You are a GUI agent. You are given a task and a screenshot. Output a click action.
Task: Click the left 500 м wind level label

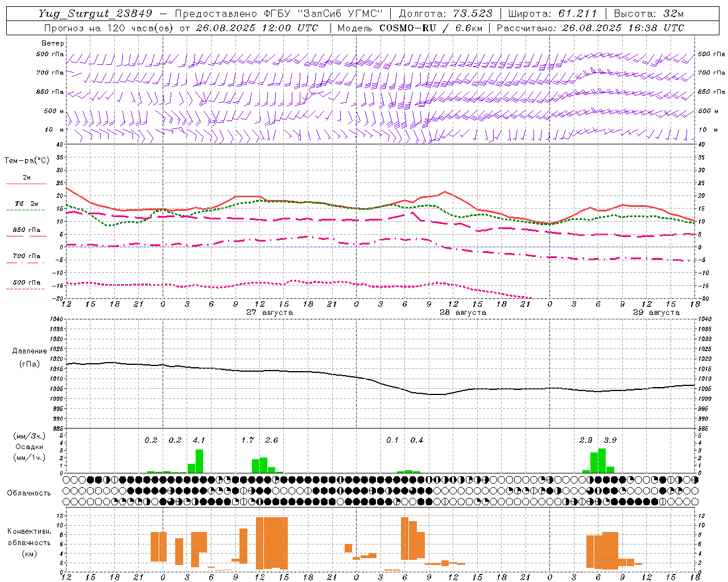pyautogui.click(x=54, y=111)
